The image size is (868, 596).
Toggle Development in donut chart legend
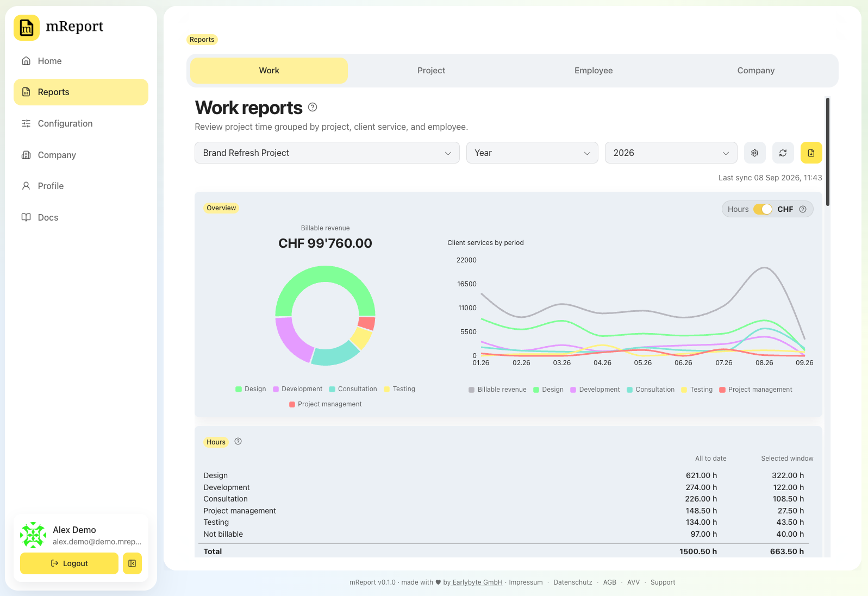(x=297, y=389)
